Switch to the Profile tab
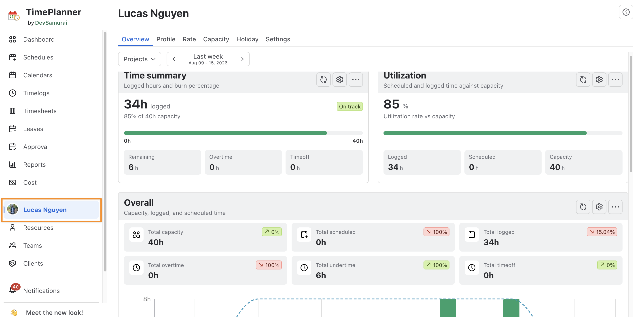Screen dimensions: 644x322 coord(166,39)
